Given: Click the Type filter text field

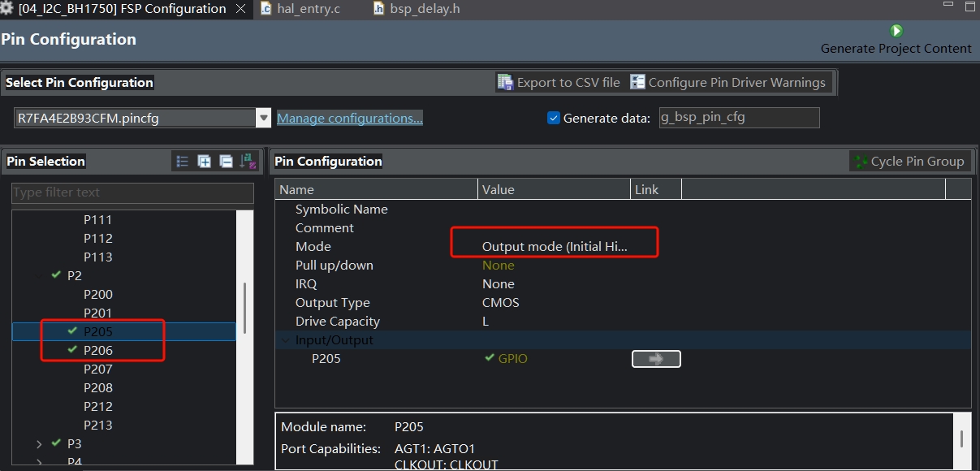Looking at the screenshot, I should tap(132, 192).
